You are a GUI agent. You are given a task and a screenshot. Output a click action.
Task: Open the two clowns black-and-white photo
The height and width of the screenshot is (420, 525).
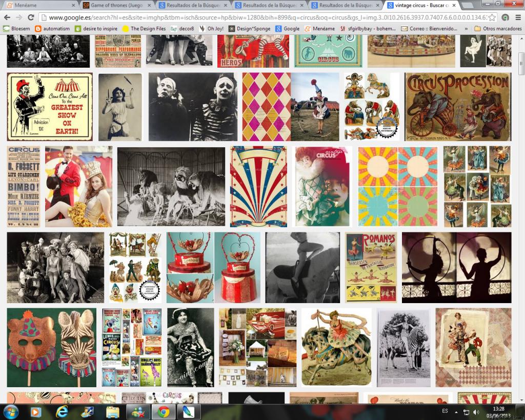(193, 107)
